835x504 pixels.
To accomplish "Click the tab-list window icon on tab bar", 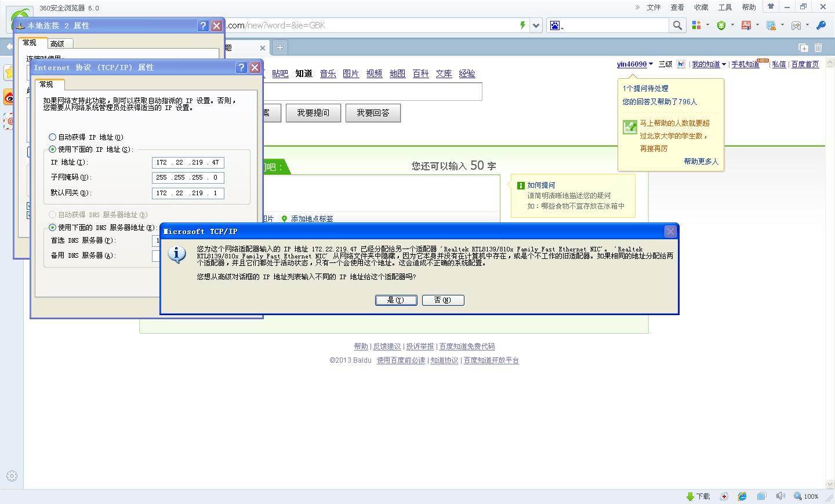I will click(x=803, y=48).
